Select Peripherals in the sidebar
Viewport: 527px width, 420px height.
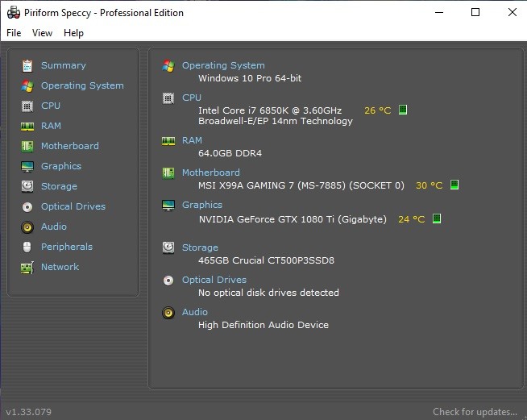pos(67,247)
